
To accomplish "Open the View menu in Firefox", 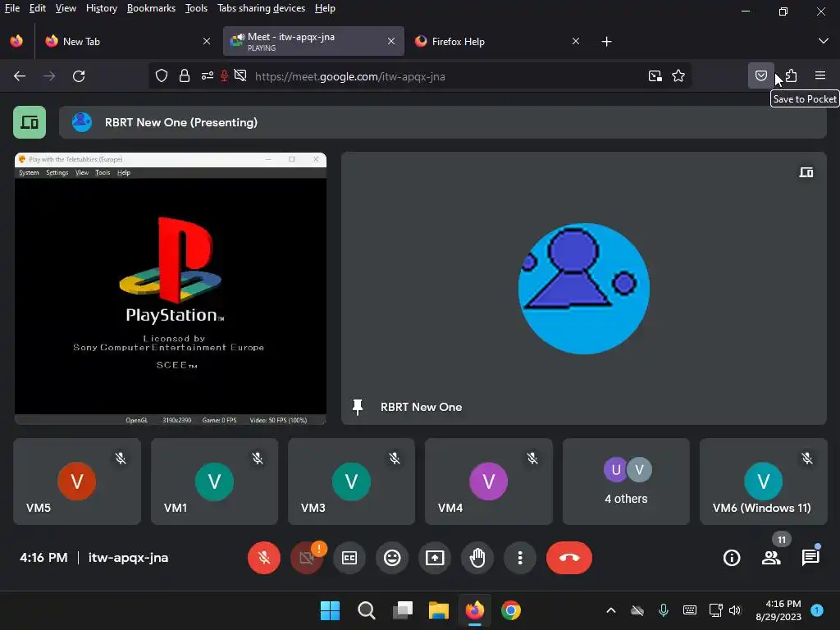I will (66, 8).
